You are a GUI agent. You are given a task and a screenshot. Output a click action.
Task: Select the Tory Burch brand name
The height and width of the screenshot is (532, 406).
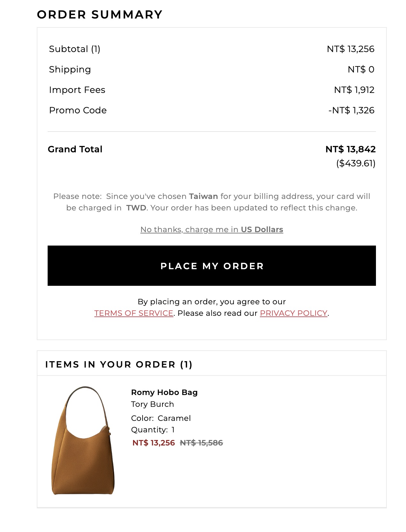coord(152,404)
